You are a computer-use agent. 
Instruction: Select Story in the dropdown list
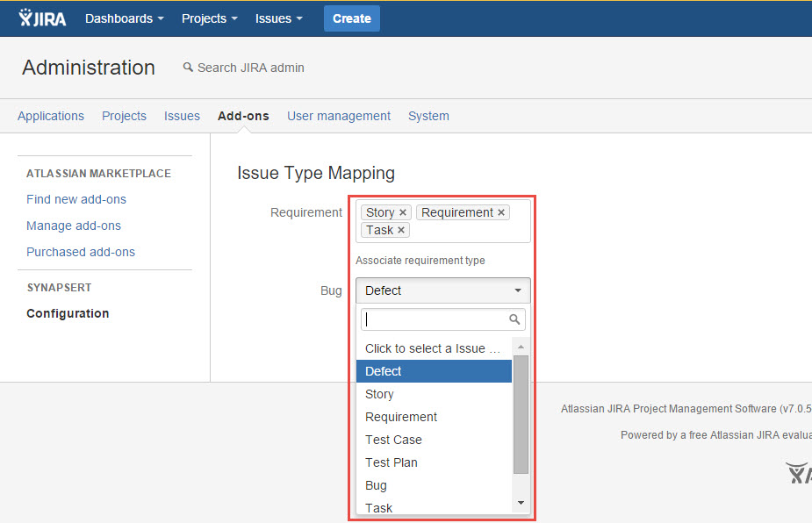434,394
